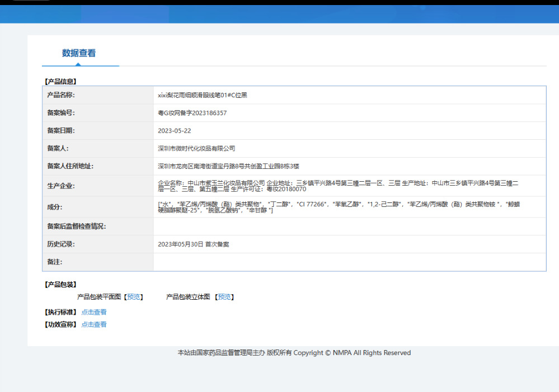Click the 备案人 company name
Screen dimensions: 559x392
(x=196, y=148)
